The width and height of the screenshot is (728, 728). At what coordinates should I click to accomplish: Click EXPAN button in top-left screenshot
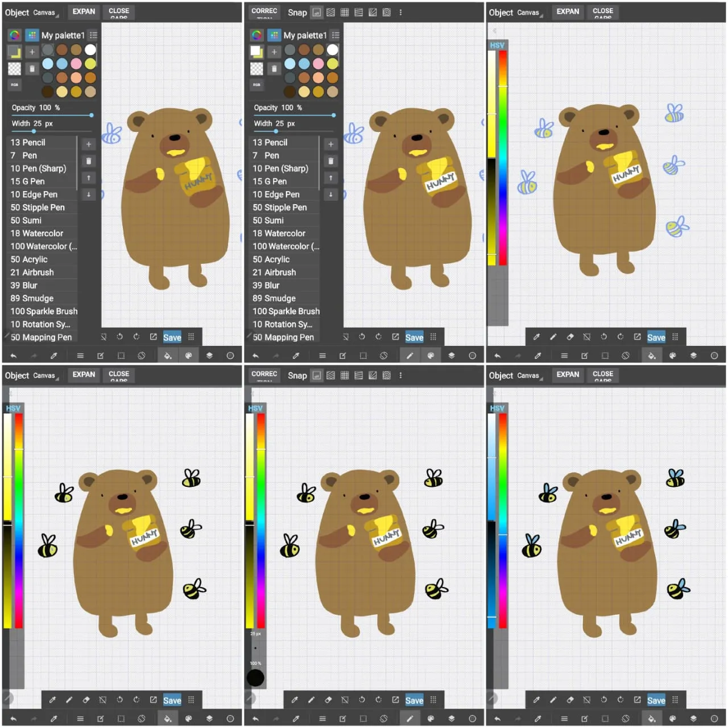point(84,11)
